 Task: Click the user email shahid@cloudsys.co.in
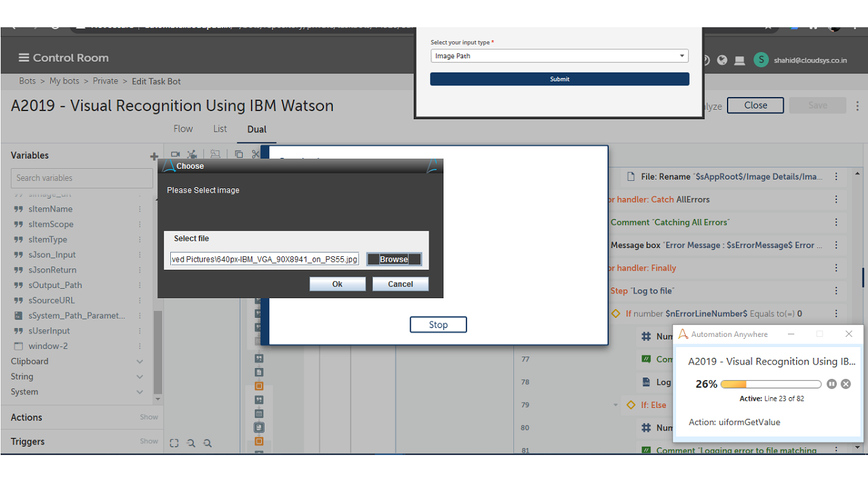click(x=810, y=60)
